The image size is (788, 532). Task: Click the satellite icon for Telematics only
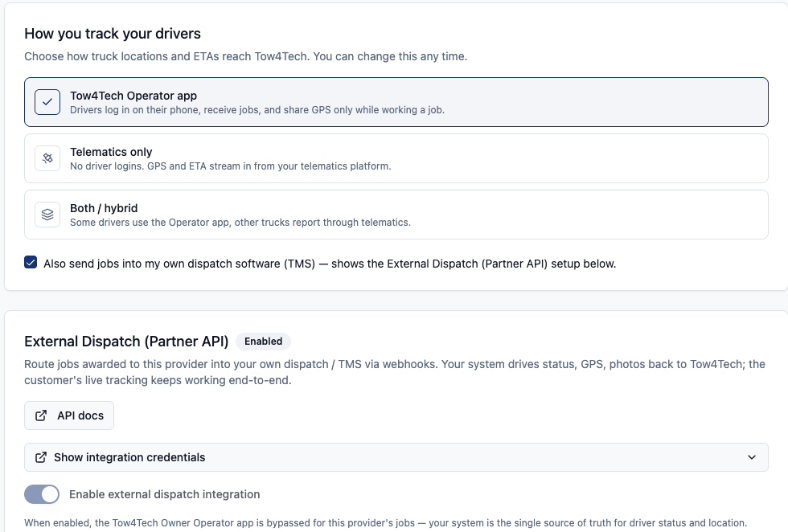coord(47,158)
